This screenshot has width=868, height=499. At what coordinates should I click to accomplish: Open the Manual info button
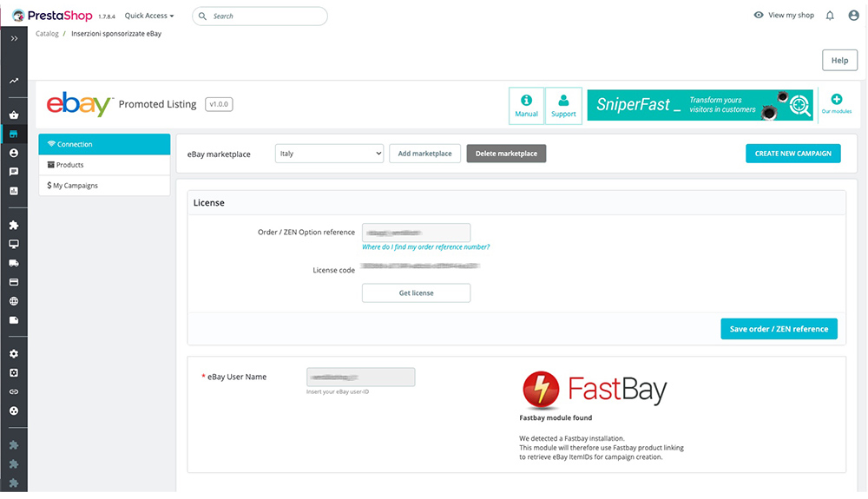coord(527,106)
